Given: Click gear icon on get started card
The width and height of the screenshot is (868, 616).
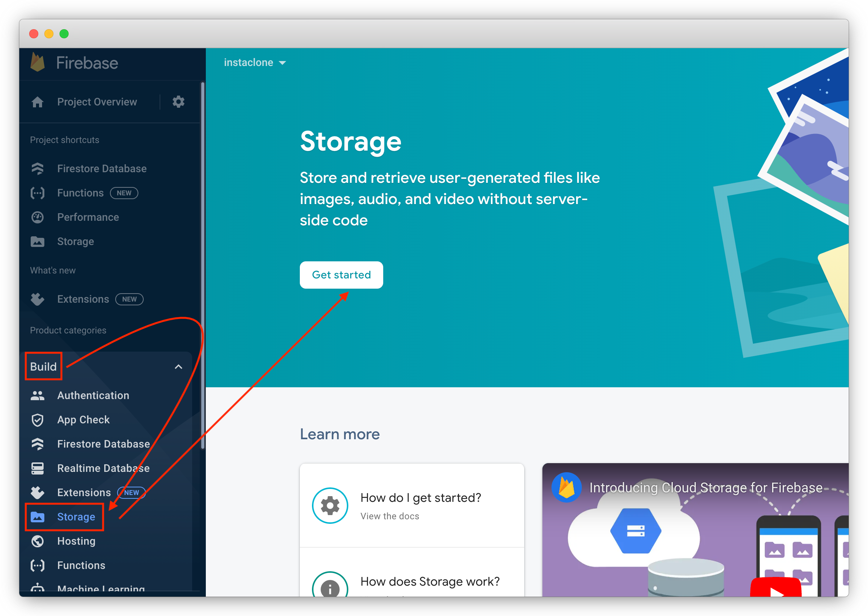Looking at the screenshot, I should (330, 506).
